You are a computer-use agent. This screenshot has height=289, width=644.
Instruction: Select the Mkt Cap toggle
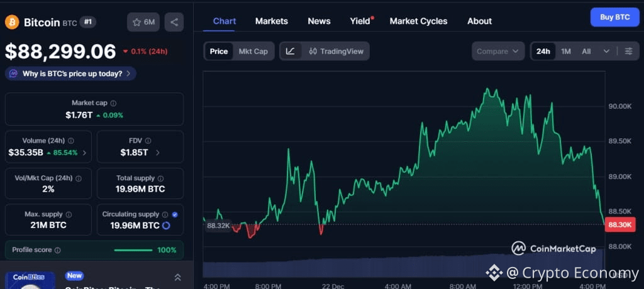tap(253, 52)
